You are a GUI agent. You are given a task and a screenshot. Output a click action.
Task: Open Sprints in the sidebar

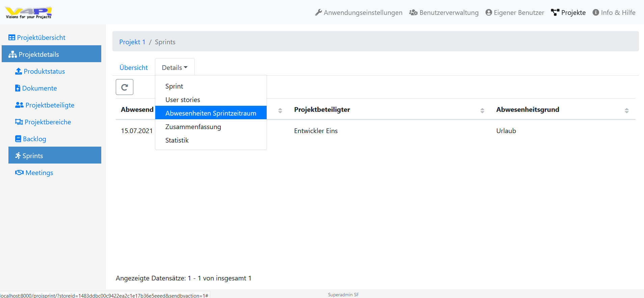click(55, 155)
